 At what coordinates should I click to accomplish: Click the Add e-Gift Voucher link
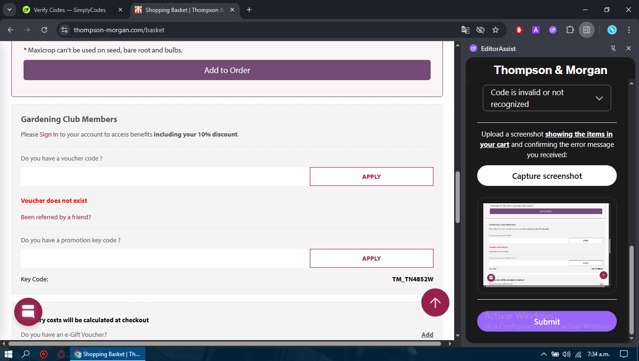coord(427,335)
